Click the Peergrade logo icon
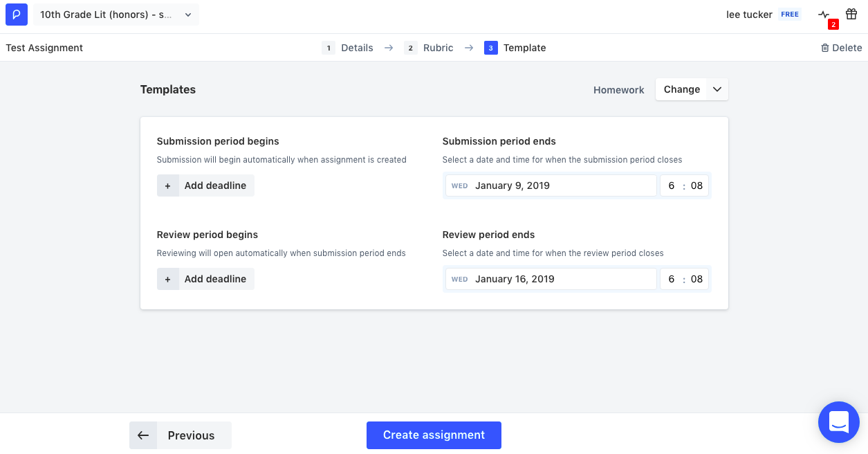868x454 pixels. 17,15
